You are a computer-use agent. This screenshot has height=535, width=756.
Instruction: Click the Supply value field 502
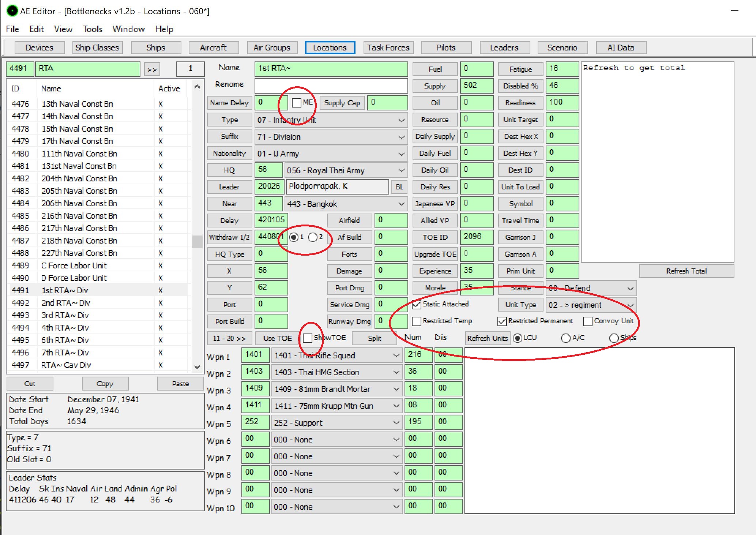(477, 86)
